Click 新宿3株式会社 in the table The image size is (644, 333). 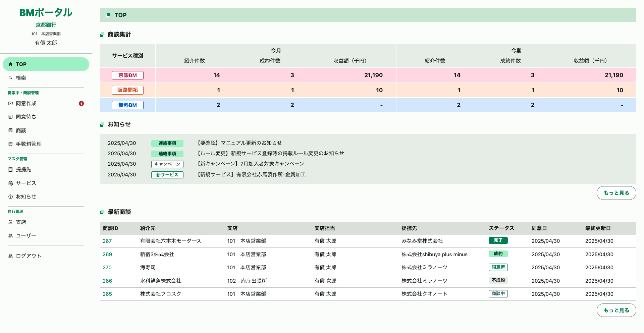pos(157,255)
